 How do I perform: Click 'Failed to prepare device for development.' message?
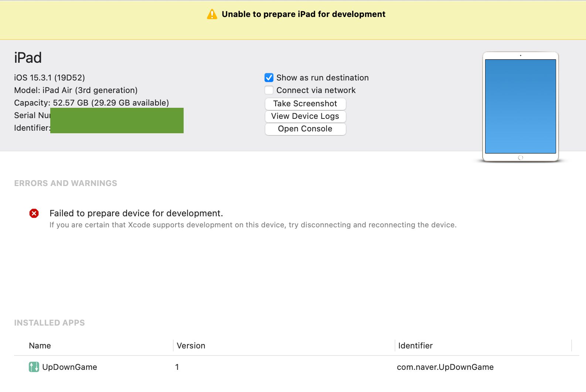point(136,213)
